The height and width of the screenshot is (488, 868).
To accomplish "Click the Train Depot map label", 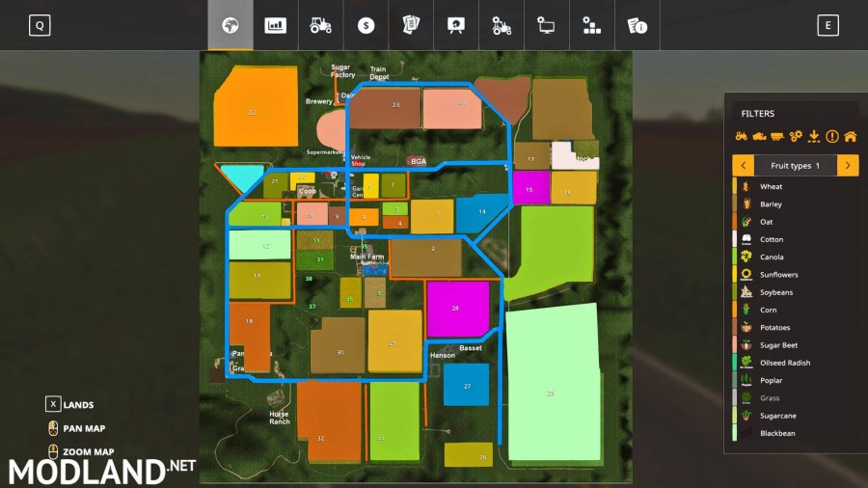I will pos(379,73).
